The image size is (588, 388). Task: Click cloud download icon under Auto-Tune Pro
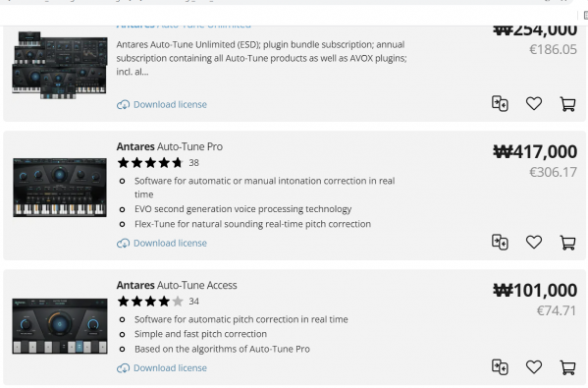pos(123,244)
